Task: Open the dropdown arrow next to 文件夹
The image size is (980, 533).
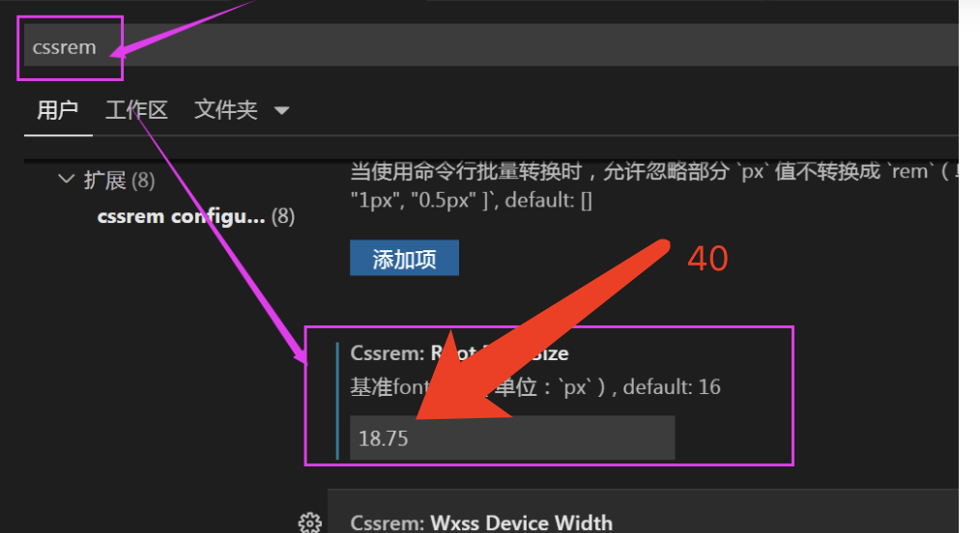Action: click(282, 110)
